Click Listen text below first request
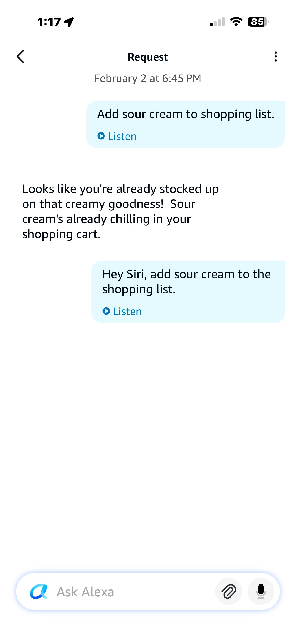The image size is (296, 644). 122,136
